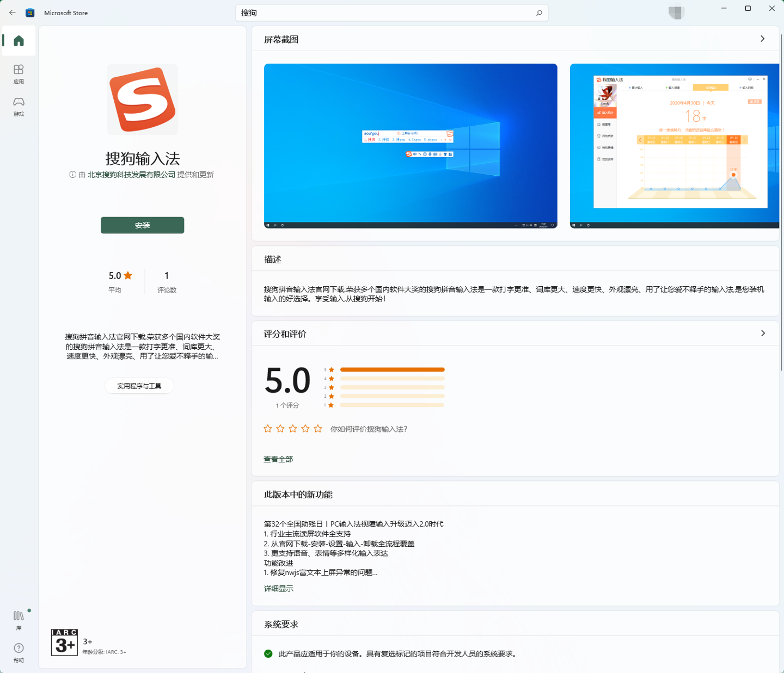Click the Microsoft Store logo icon
This screenshot has width=784, height=673.
[30, 13]
